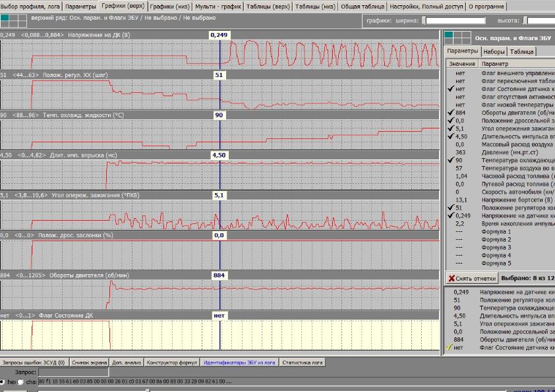
Task: Go to the 'Таблицы (низ)' tab
Action: pyautogui.click(x=315, y=7)
